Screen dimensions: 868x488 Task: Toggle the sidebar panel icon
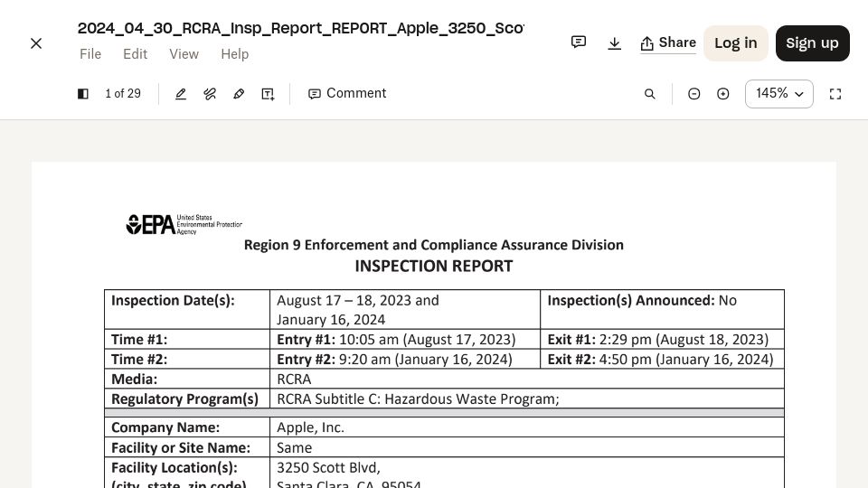click(x=83, y=94)
